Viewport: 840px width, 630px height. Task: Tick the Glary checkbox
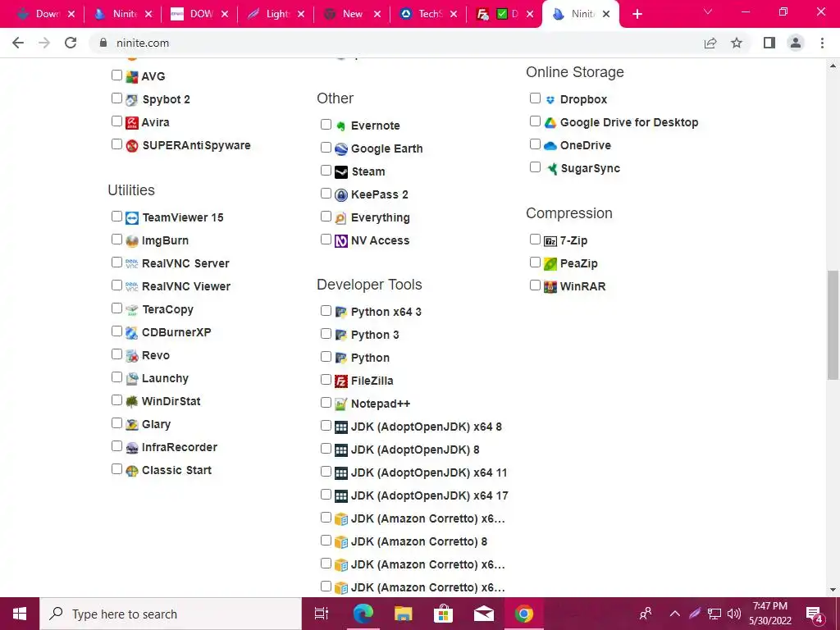pyautogui.click(x=116, y=423)
